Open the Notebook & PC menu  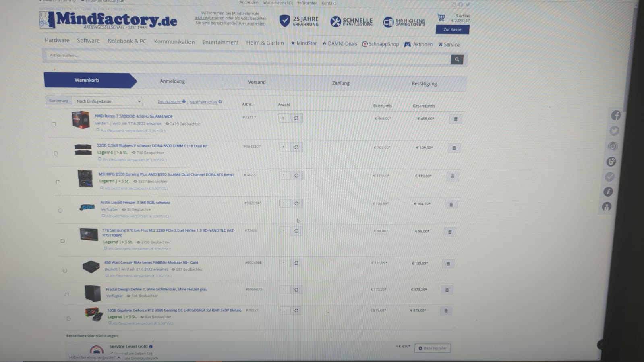(x=127, y=41)
